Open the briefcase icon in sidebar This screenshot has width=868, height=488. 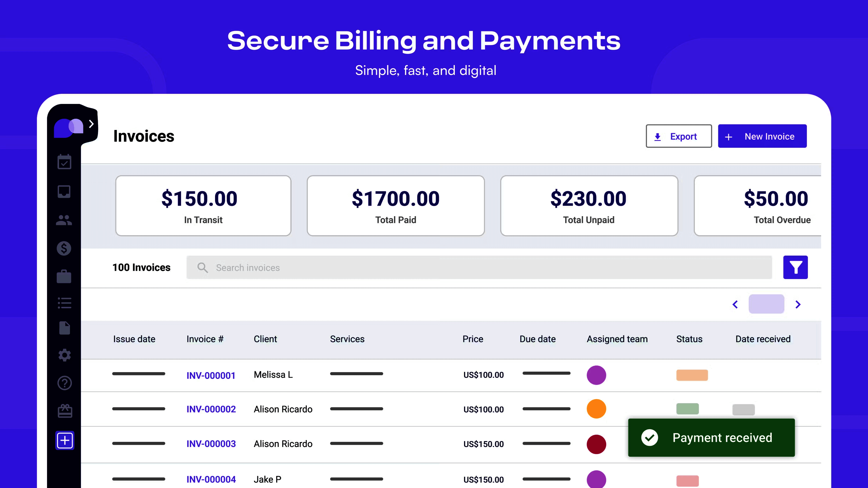coord(64,277)
